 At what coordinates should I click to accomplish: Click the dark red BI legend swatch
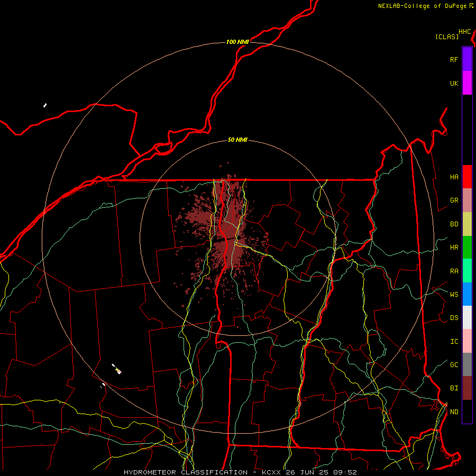click(467, 388)
